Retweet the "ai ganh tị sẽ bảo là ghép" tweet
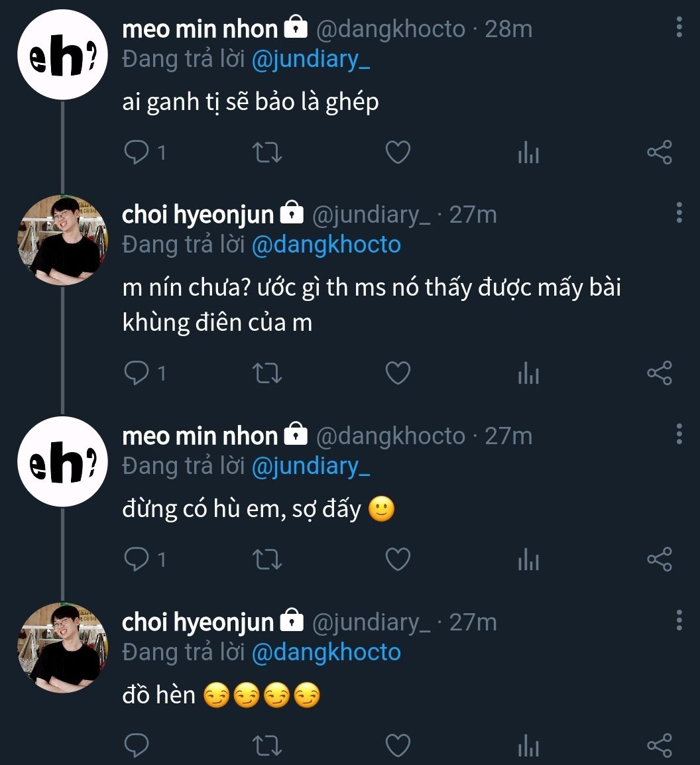The image size is (700, 765). (268, 153)
